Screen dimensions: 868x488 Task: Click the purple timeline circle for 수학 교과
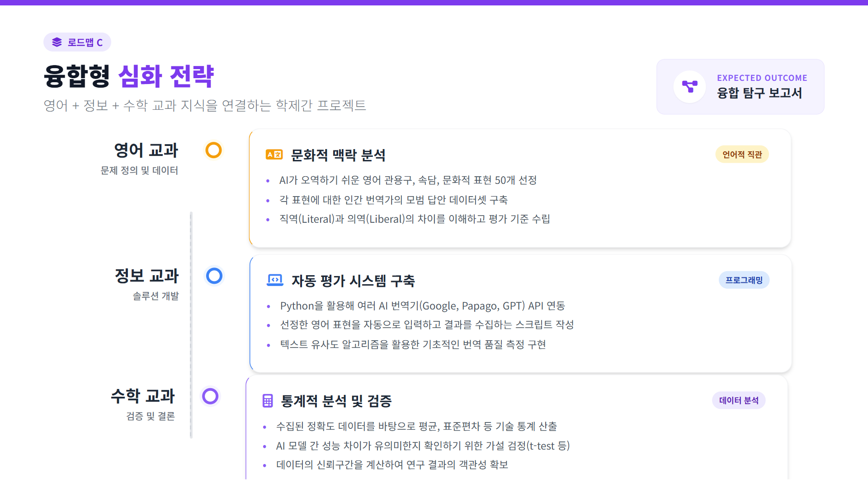tap(210, 396)
